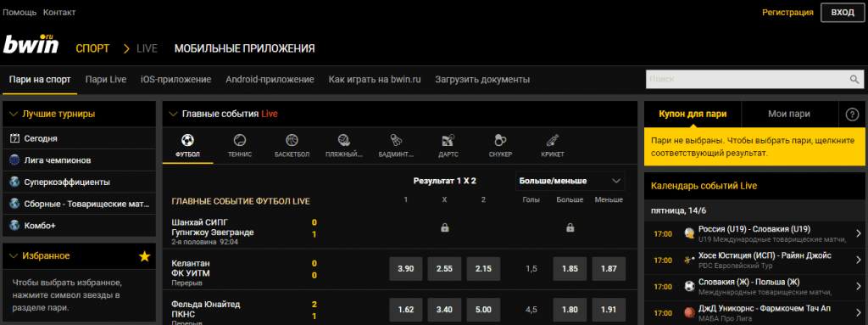The height and width of the screenshot is (325, 868).
Task: Collapse the Избранное panel chevron
Action: tap(14, 255)
